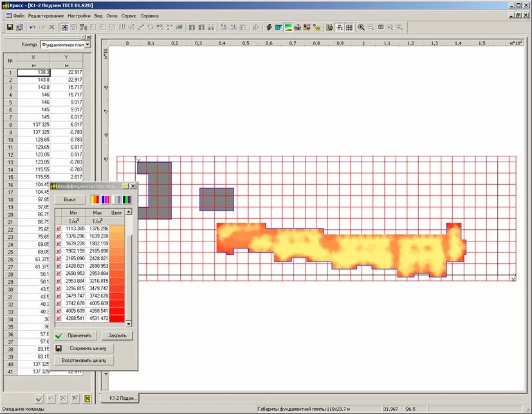Open the Сервис menu
Screen dimensions: 532x414
click(129, 15)
